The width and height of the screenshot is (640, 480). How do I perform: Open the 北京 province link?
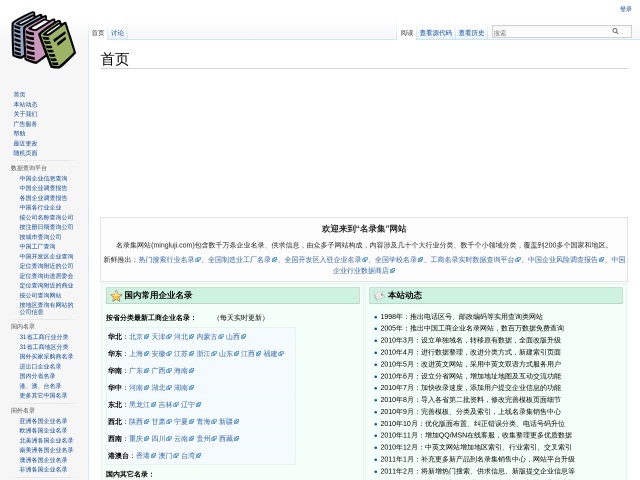click(139, 337)
